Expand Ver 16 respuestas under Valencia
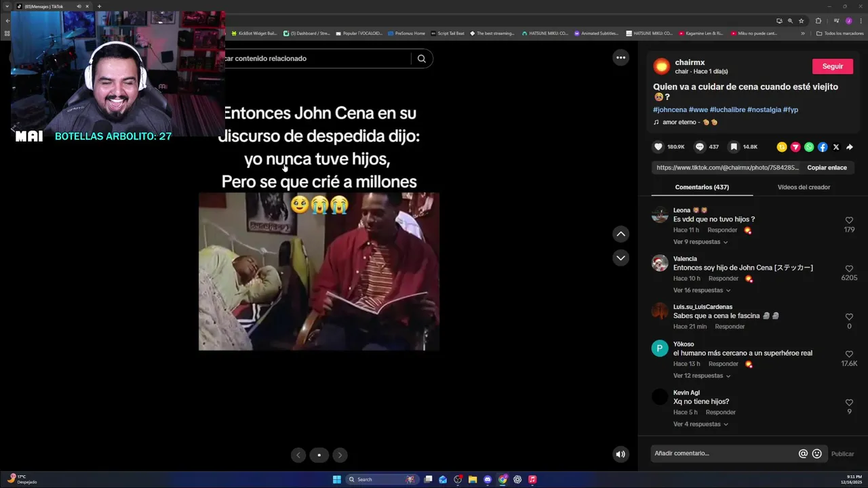868x488 pixels. point(702,290)
